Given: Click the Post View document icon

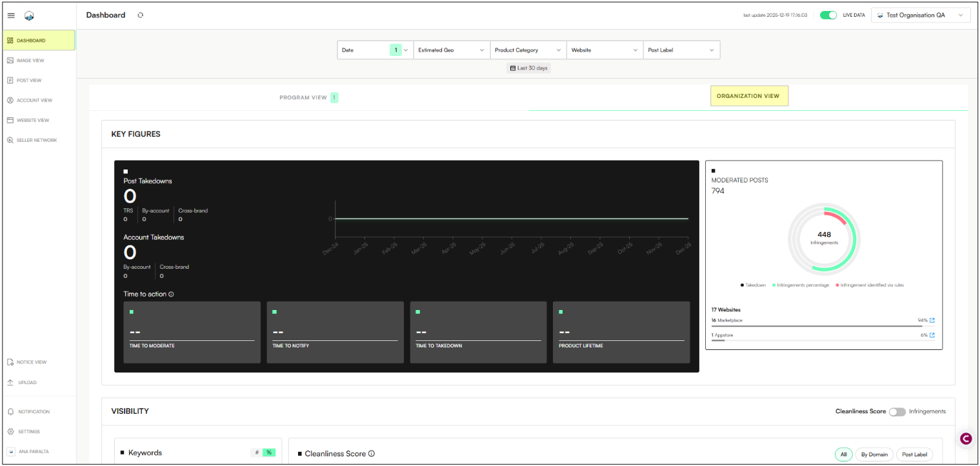Looking at the screenshot, I should 10,81.
